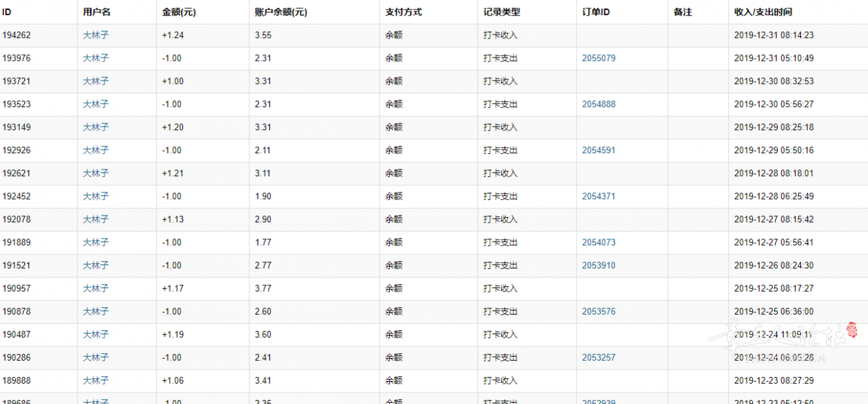Click account balance 3.55

(x=263, y=35)
